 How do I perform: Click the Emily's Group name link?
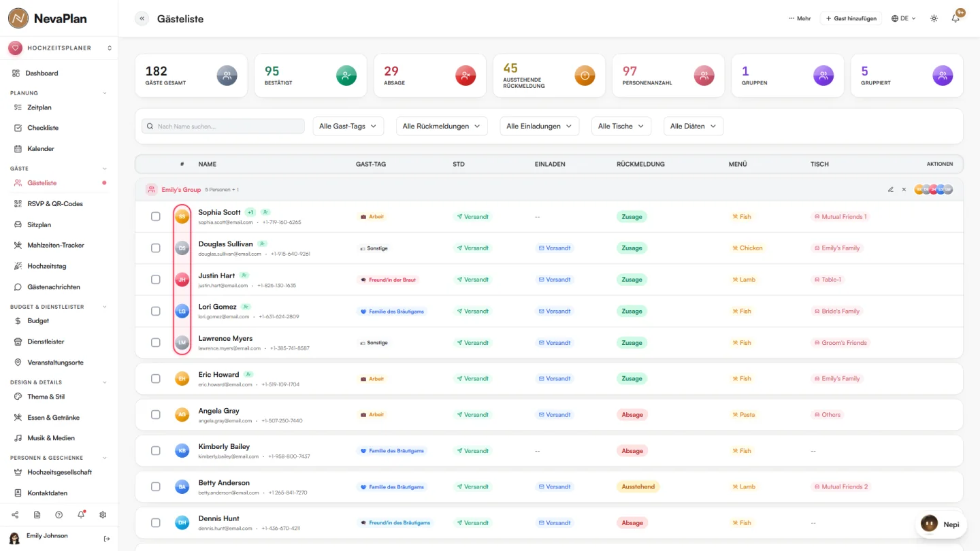pos(181,190)
